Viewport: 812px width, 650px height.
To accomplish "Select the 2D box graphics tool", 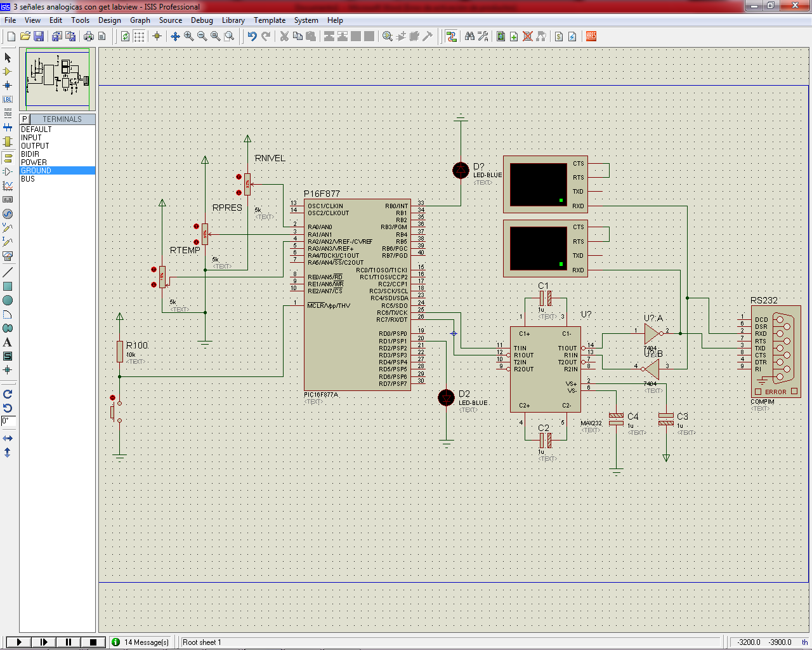I will click(x=8, y=286).
